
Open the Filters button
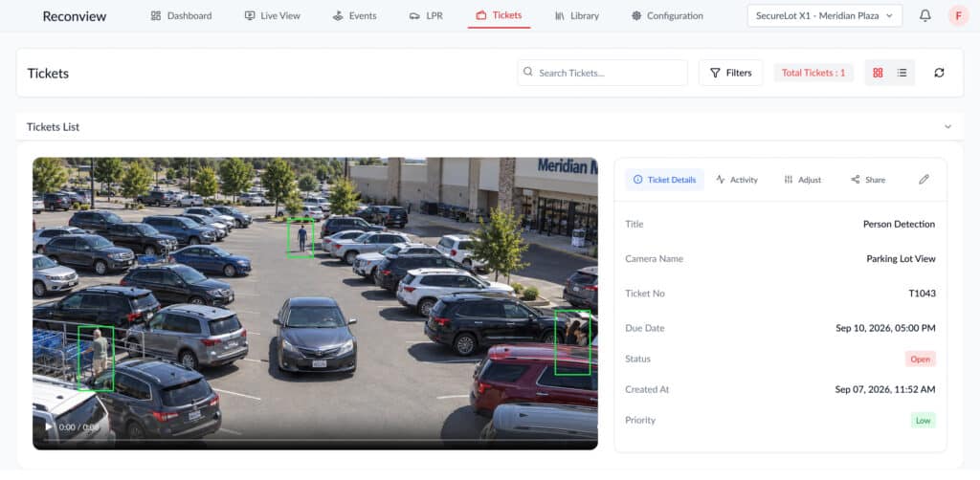point(730,73)
